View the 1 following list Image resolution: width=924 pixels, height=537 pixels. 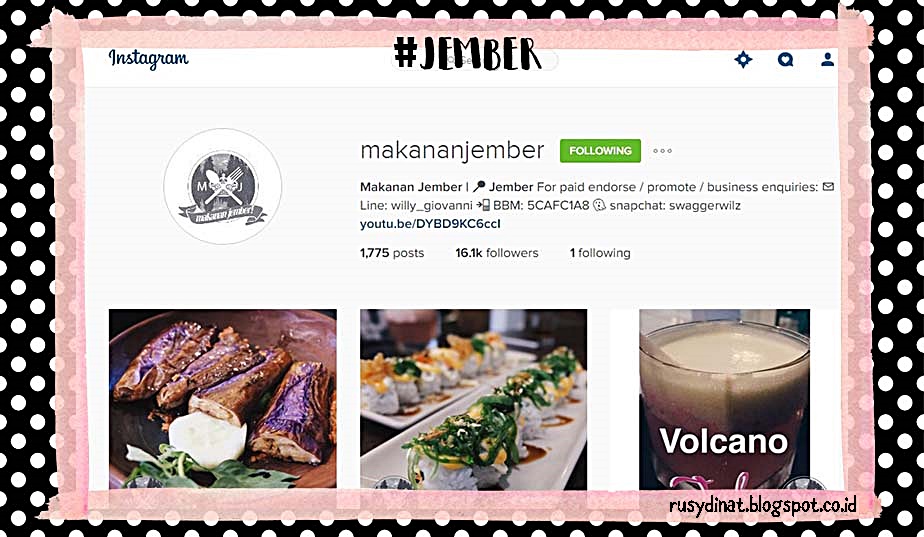(600, 253)
